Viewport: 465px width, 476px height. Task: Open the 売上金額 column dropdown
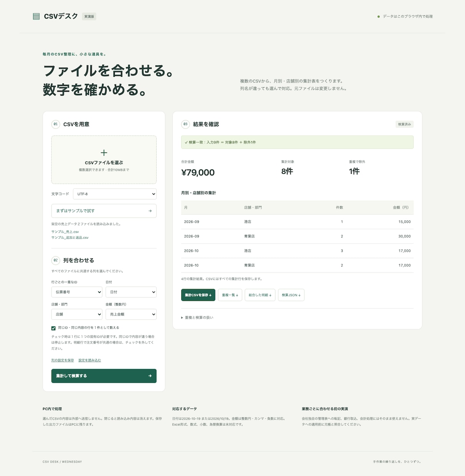coord(131,314)
